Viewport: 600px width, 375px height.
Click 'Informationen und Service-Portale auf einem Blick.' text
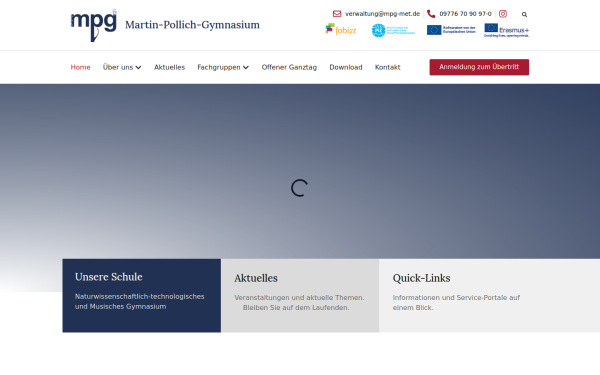456,303
